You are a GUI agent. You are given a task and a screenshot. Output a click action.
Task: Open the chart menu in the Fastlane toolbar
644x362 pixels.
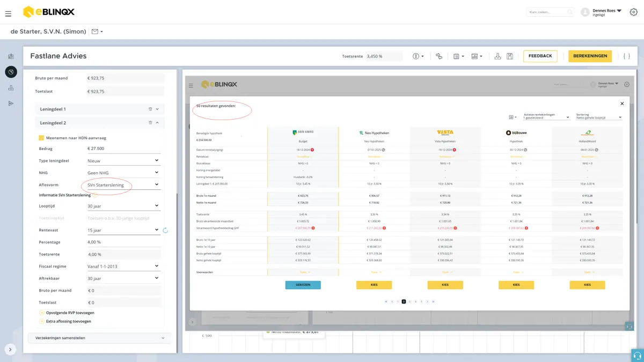477,56
